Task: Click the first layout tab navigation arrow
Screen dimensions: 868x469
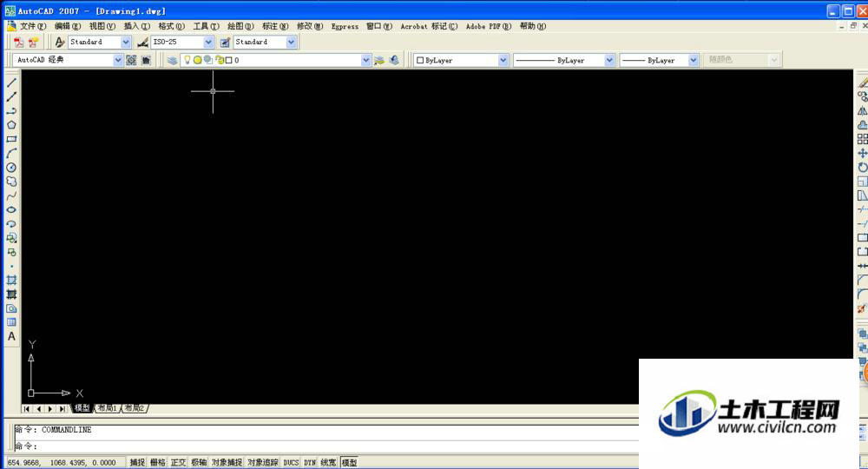Action: pos(27,409)
